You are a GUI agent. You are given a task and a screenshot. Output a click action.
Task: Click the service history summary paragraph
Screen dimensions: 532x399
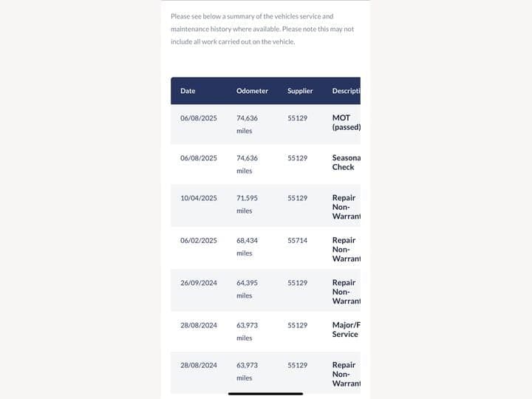pos(262,29)
